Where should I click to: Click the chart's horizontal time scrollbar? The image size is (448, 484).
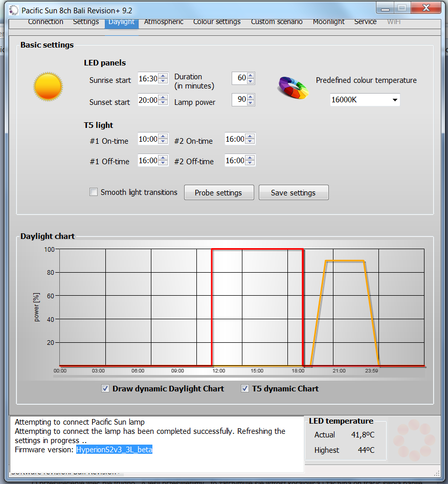click(239, 376)
